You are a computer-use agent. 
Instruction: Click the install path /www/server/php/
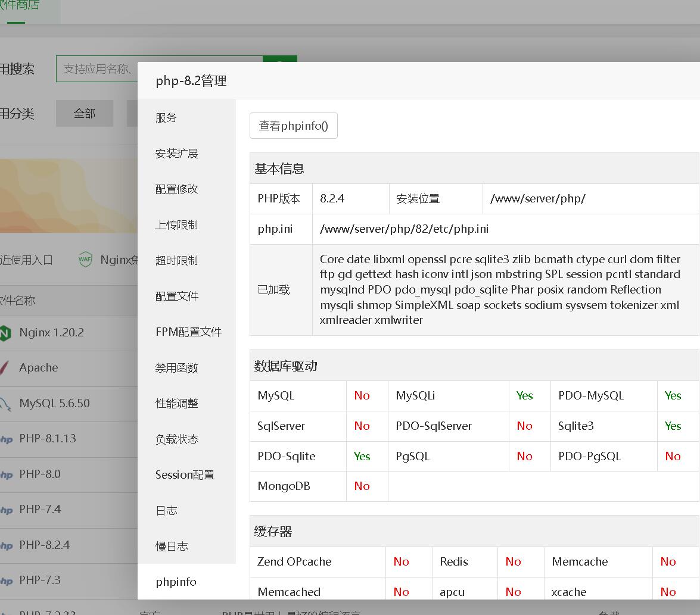[x=537, y=198]
